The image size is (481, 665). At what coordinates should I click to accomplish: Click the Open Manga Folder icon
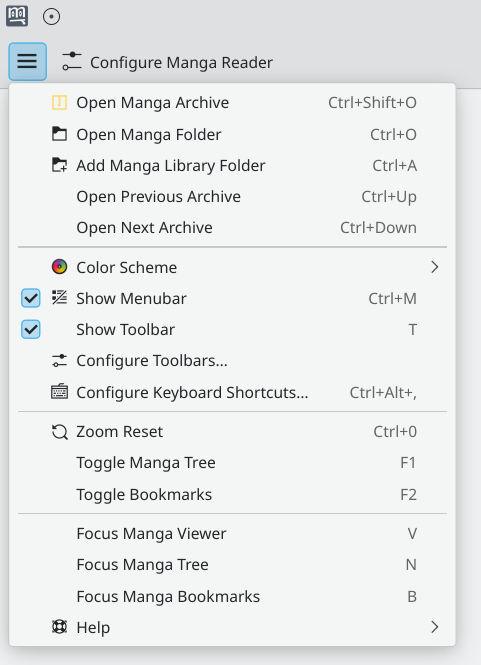[x=59, y=134]
